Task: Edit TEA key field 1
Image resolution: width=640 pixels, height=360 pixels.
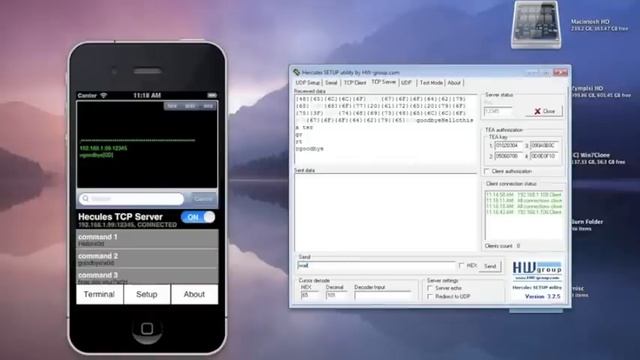Action: 508,145
